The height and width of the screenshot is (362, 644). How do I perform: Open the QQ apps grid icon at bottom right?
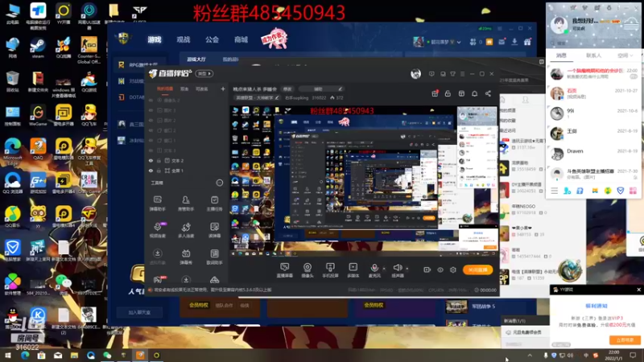pyautogui.click(x=633, y=191)
